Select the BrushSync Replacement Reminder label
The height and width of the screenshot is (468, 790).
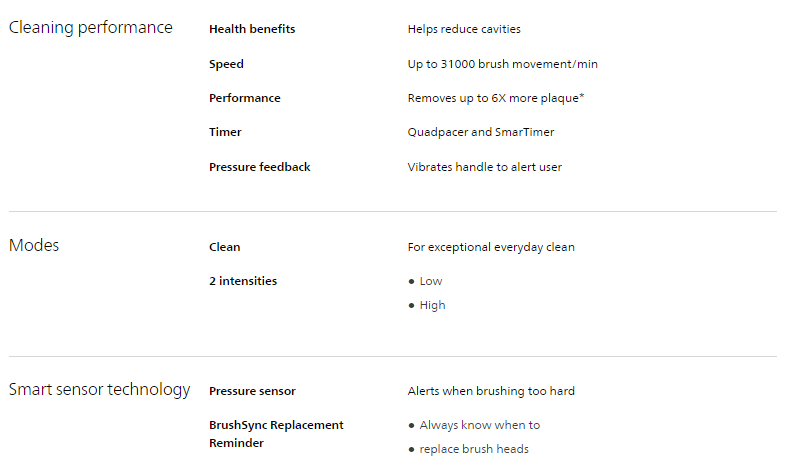tap(275, 434)
